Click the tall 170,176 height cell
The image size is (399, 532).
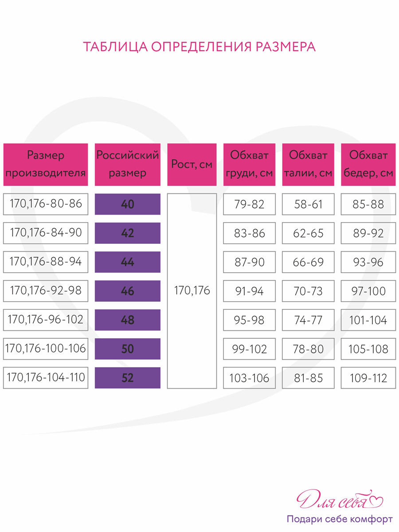pyautogui.click(x=192, y=291)
